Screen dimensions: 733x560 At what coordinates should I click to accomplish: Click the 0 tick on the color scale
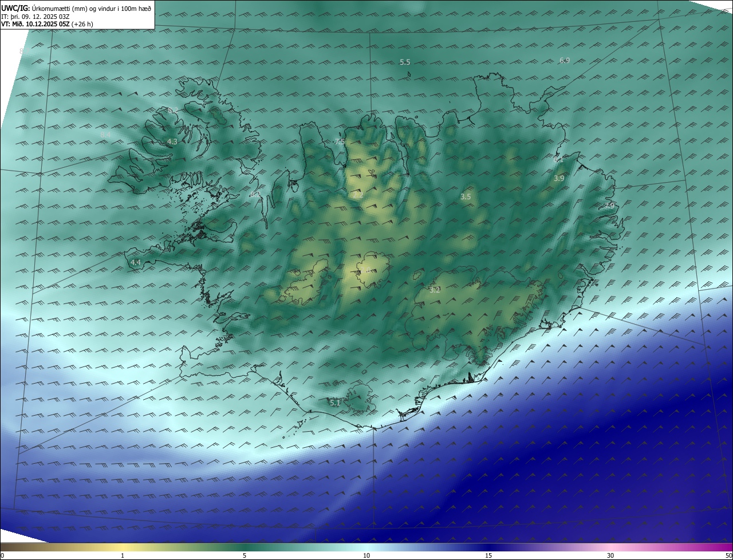pyautogui.click(x=2, y=555)
